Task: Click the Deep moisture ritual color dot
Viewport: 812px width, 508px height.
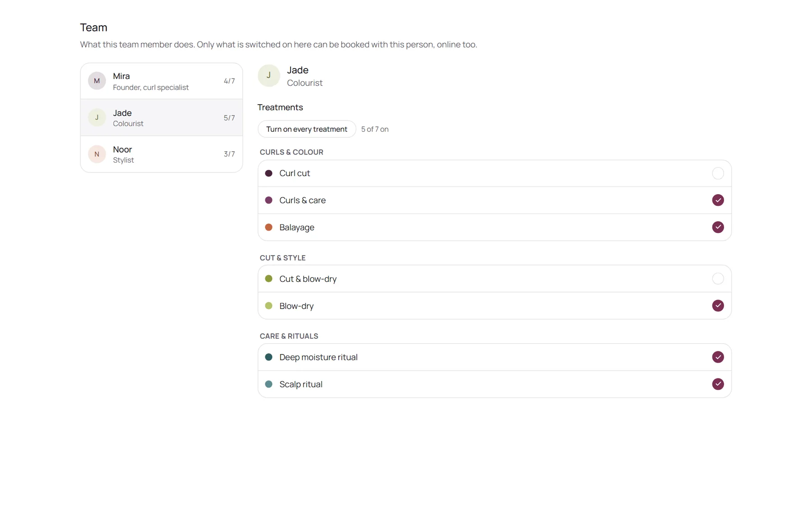Action: [269, 357]
